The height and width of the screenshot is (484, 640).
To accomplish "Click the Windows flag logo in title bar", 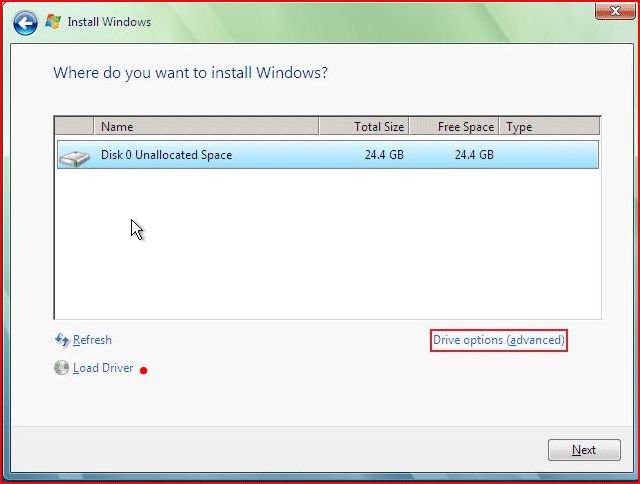I will click(53, 22).
